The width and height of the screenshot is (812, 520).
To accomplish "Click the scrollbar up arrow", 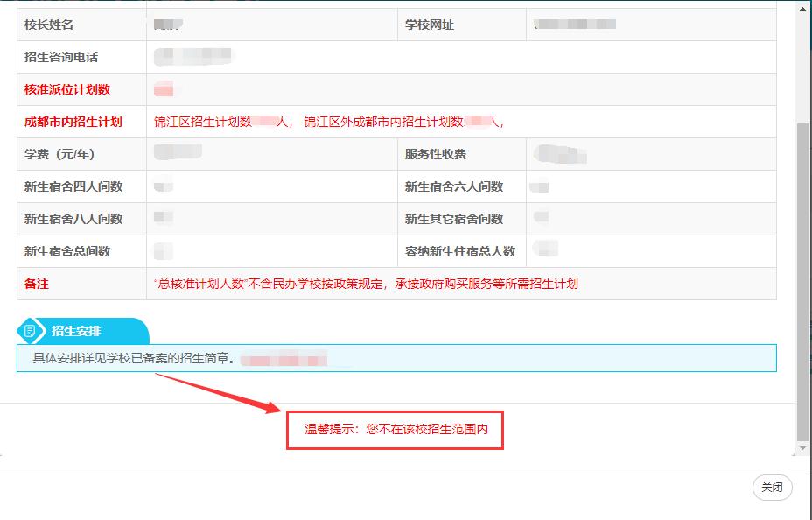I will click(x=802, y=8).
